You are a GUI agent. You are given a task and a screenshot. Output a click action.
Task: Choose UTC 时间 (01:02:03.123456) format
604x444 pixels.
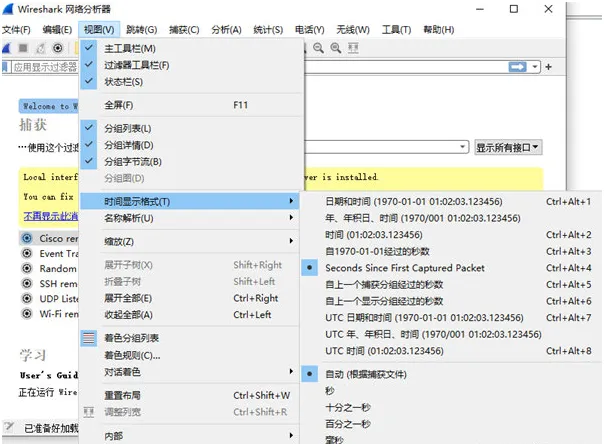pyautogui.click(x=451, y=350)
